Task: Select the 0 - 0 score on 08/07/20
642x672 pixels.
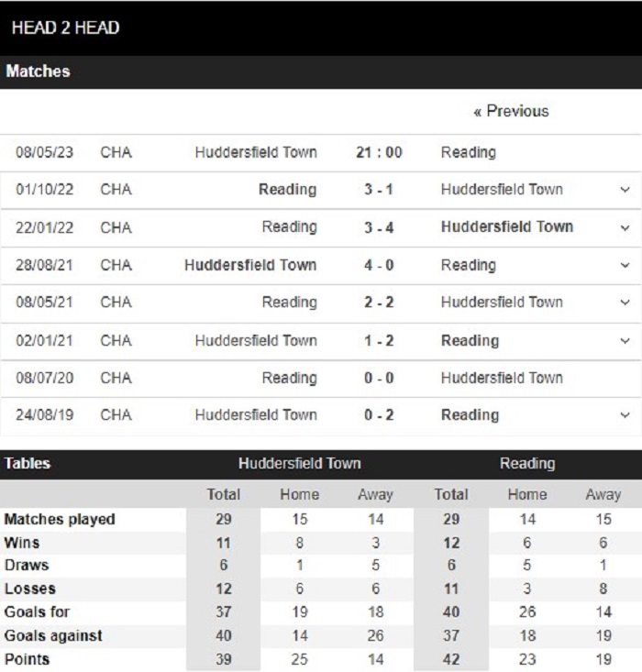Action: coord(379,378)
